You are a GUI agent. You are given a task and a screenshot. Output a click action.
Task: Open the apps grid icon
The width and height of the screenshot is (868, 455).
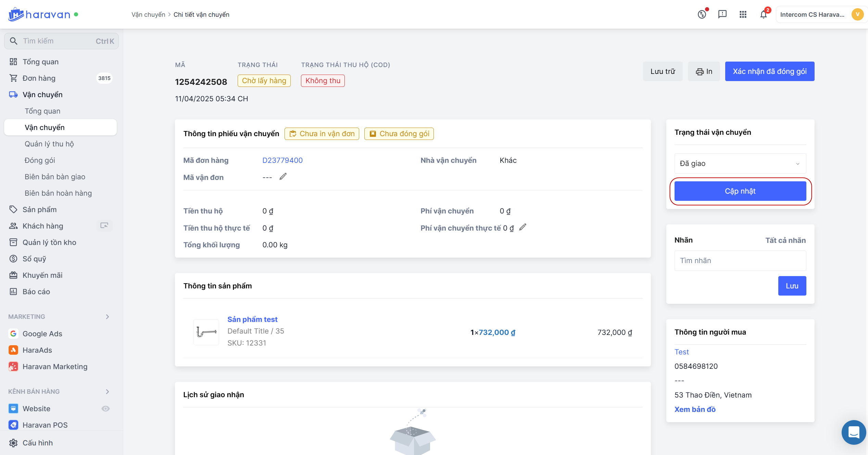tap(743, 14)
